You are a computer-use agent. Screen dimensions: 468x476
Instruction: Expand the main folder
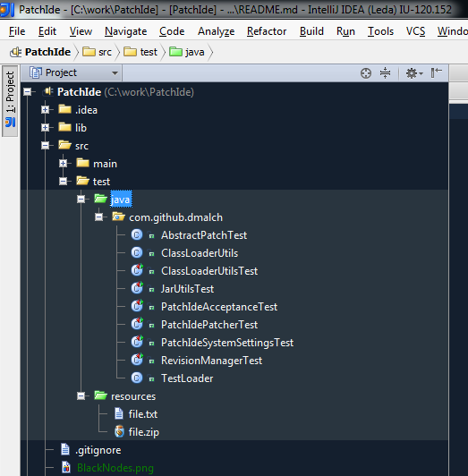64,164
